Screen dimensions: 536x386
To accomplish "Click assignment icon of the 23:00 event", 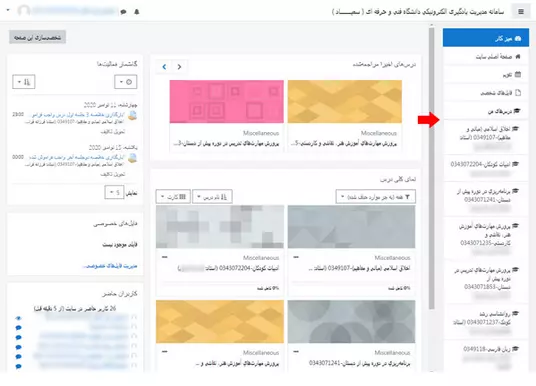I will (x=132, y=116).
